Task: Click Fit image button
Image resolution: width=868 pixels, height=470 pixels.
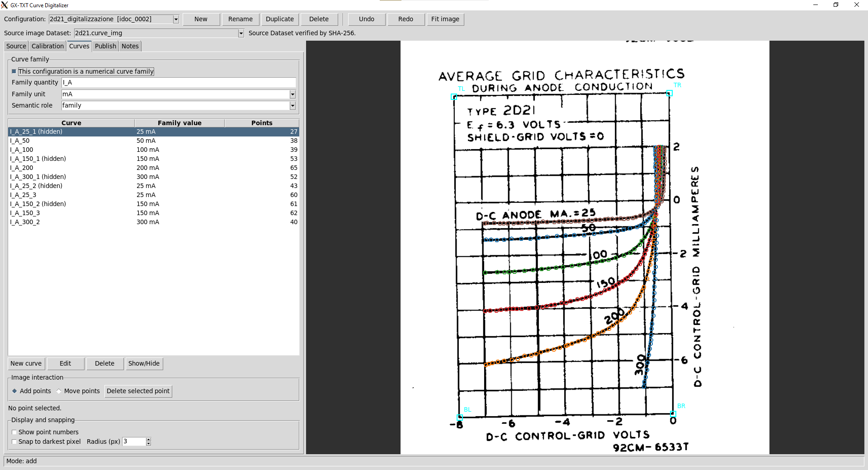Action: click(445, 19)
